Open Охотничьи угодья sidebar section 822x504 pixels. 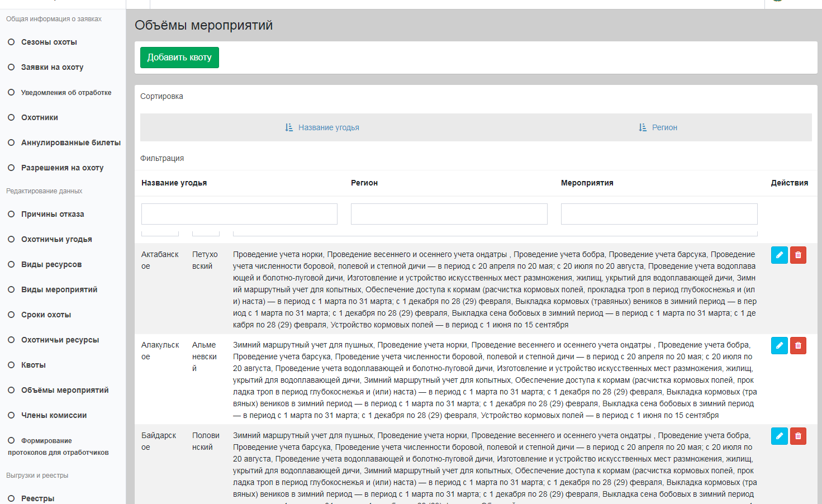click(x=56, y=239)
